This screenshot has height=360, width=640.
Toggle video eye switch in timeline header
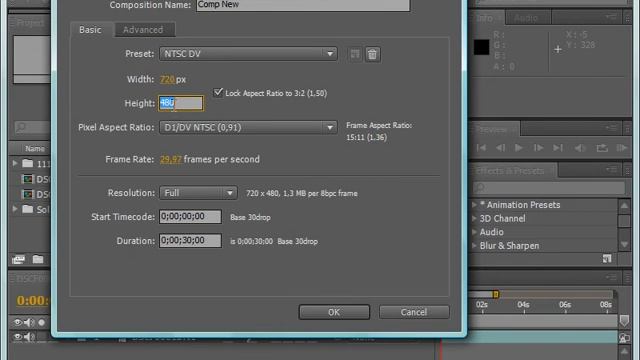(17, 322)
